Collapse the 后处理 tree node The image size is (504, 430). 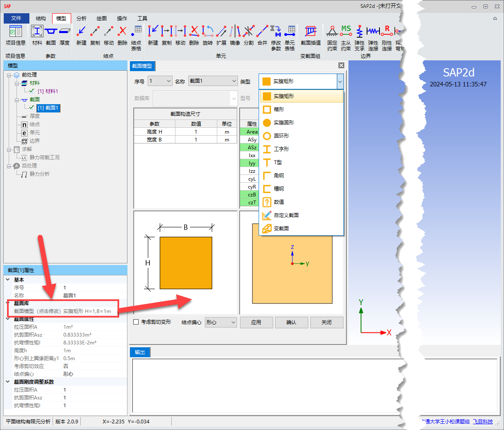[x=9, y=166]
